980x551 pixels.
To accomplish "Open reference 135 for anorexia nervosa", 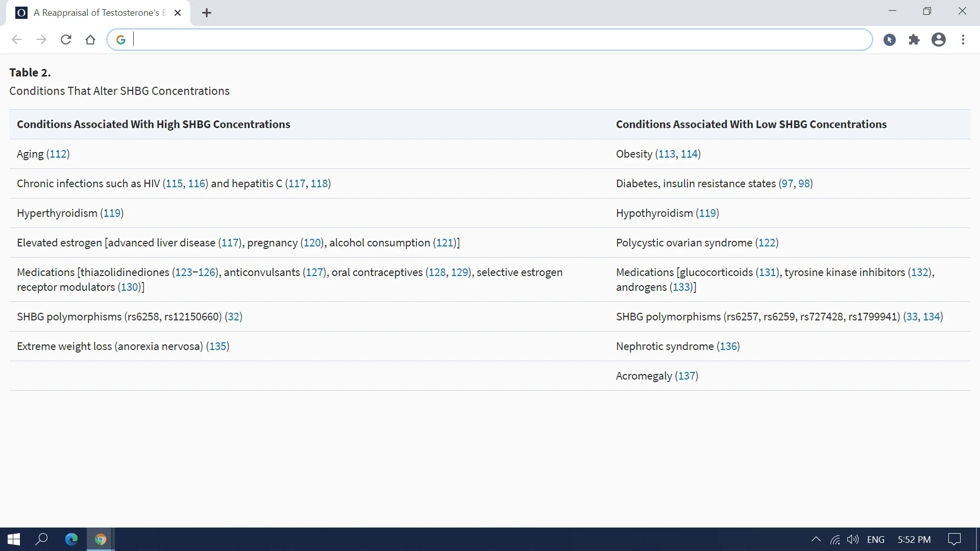I will pos(218,346).
